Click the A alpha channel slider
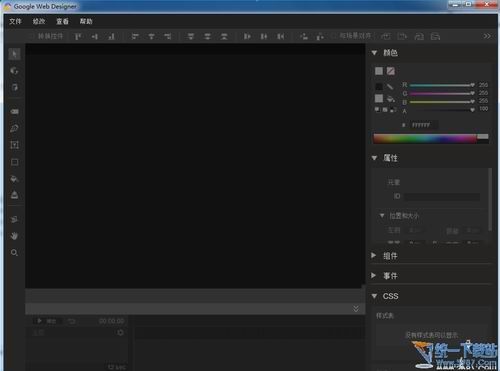Screen dimensions: 500x371 pos(442,110)
